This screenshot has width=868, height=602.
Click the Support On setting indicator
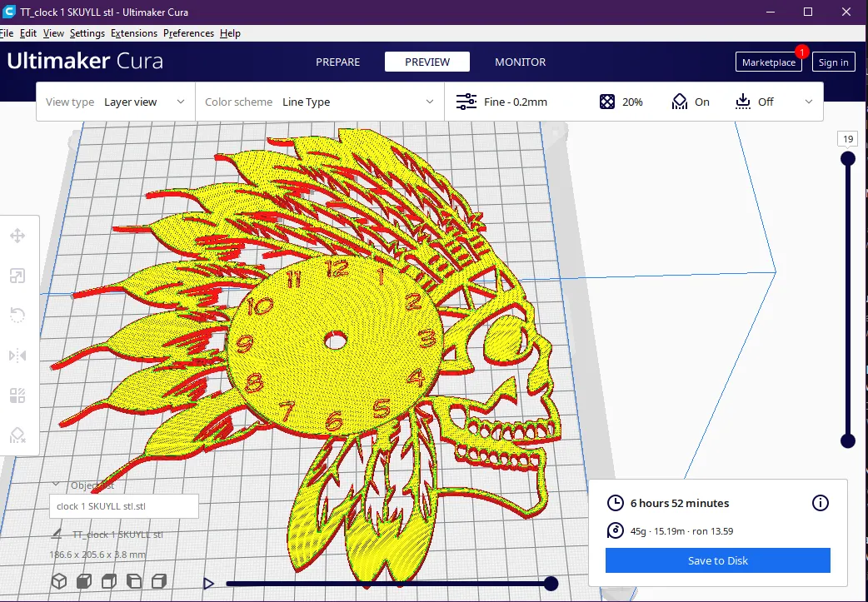[x=691, y=102]
